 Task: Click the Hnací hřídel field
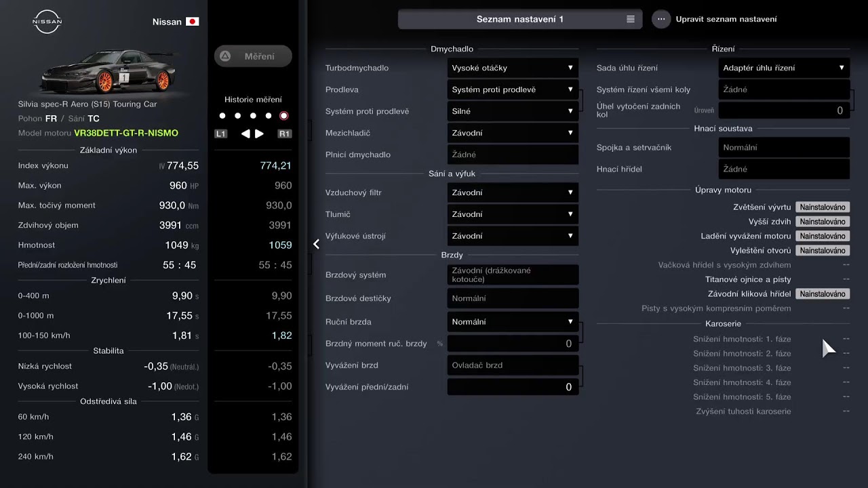point(784,169)
